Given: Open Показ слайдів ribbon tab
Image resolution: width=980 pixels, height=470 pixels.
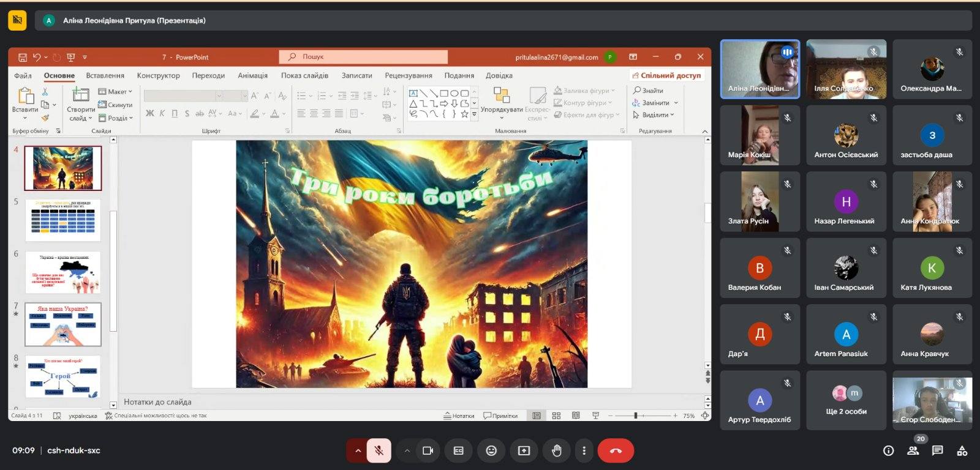Looking at the screenshot, I should click(304, 75).
